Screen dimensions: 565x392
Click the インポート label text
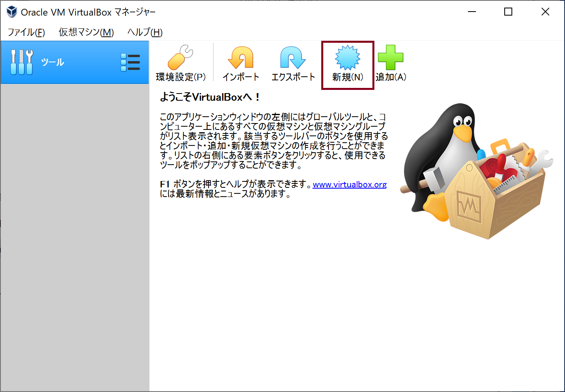coord(241,77)
